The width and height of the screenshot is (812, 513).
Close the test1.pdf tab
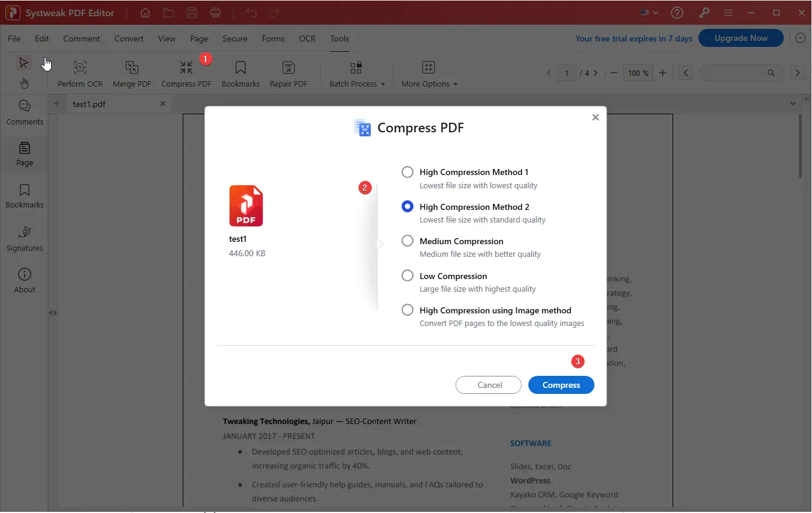pos(162,103)
